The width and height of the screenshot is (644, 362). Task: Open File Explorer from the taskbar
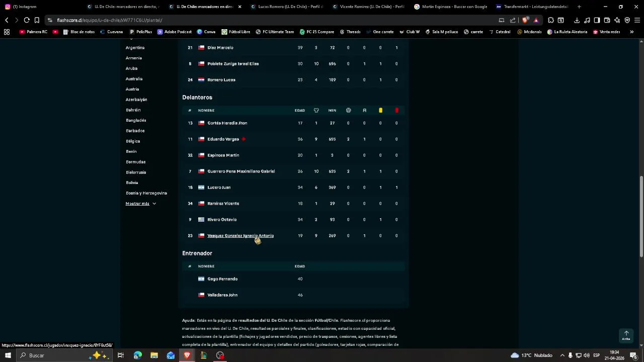pos(154,355)
